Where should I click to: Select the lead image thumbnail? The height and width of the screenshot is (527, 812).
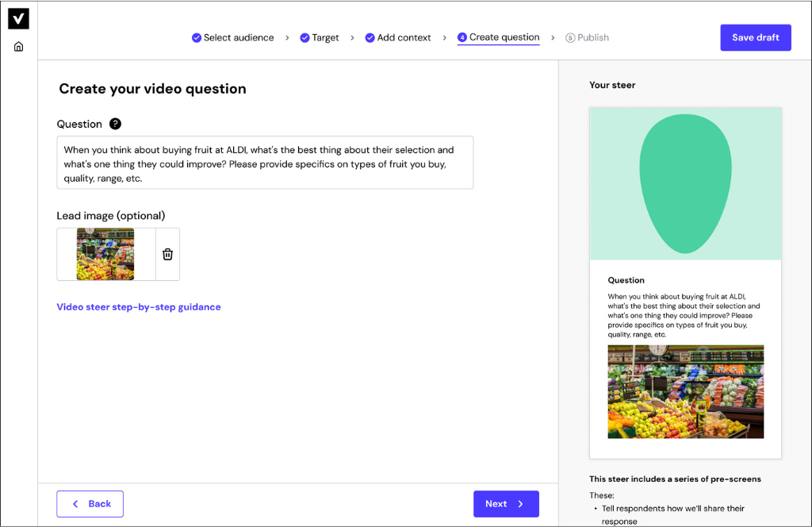tap(105, 254)
